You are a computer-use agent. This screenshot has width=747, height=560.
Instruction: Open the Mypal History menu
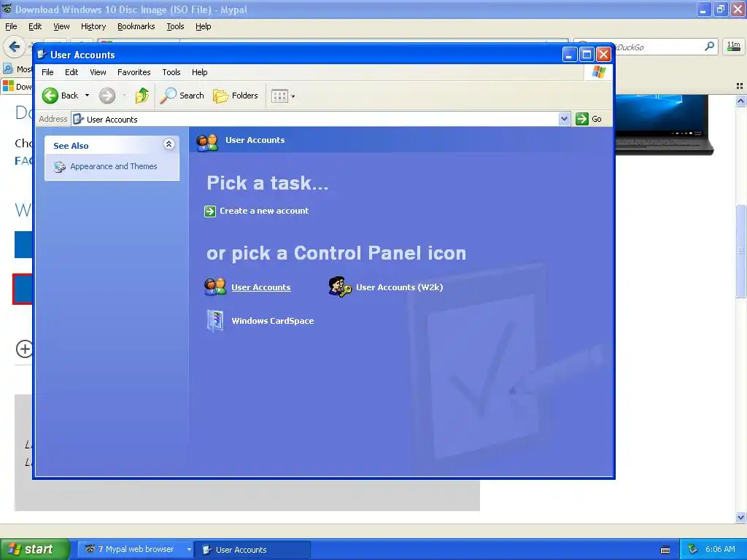click(x=93, y=26)
